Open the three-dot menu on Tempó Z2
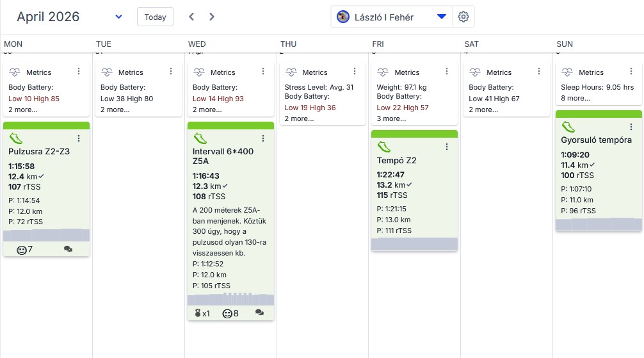The image size is (644, 358). click(447, 147)
